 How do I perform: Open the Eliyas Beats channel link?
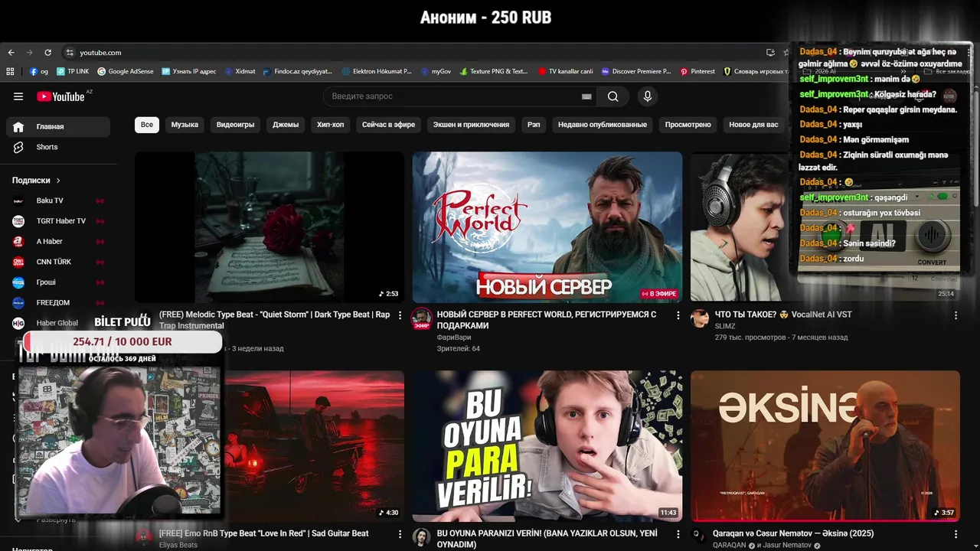click(x=178, y=545)
